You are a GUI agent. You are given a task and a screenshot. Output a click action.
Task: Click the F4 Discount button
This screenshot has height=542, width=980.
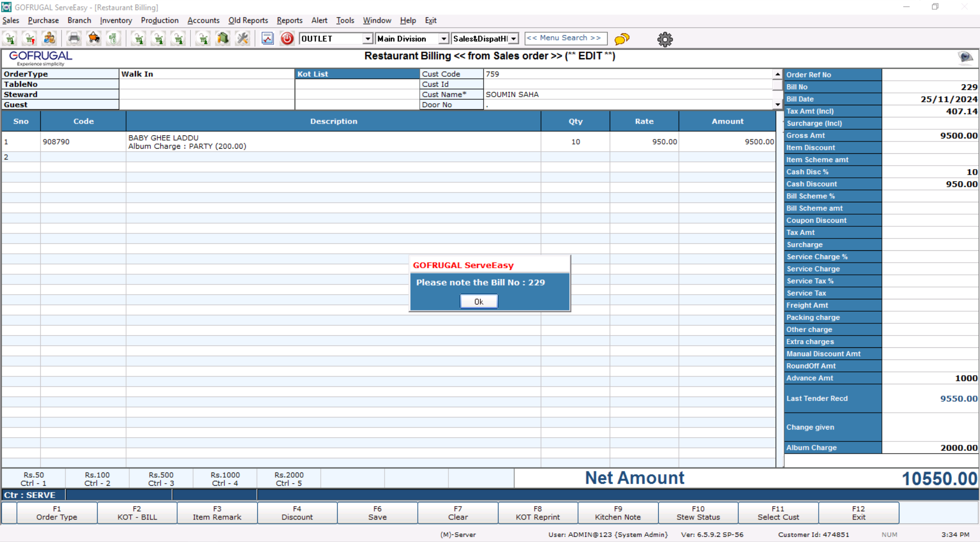(x=297, y=513)
